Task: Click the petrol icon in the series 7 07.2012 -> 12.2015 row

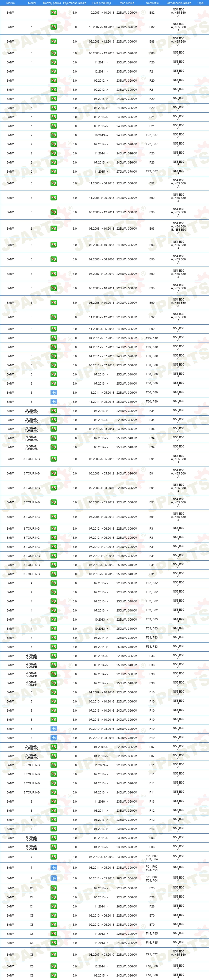Action: [53, 857]
